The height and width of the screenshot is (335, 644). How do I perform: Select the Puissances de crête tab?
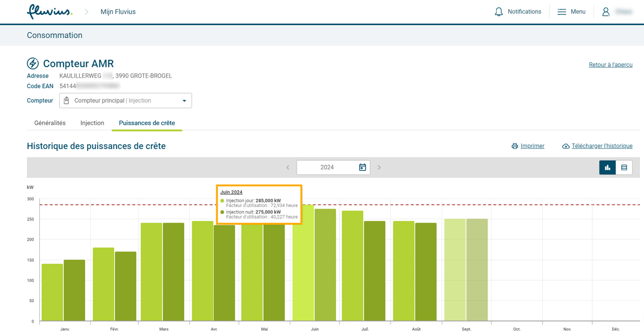coord(147,123)
